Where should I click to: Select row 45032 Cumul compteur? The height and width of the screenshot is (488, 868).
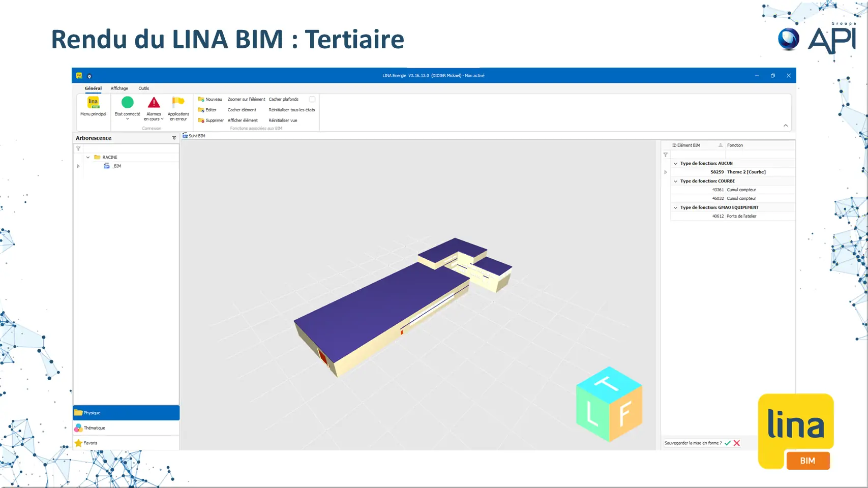point(732,199)
